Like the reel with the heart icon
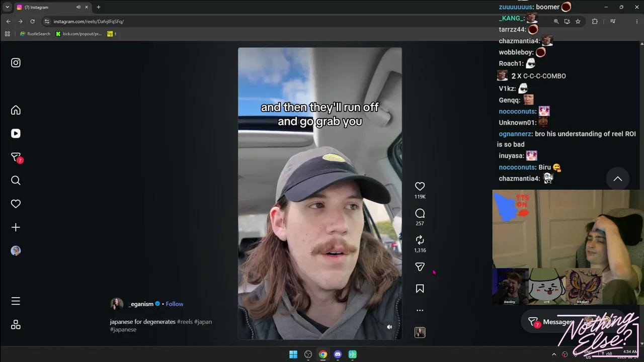Image resolution: width=644 pixels, height=362 pixels. pyautogui.click(x=420, y=187)
